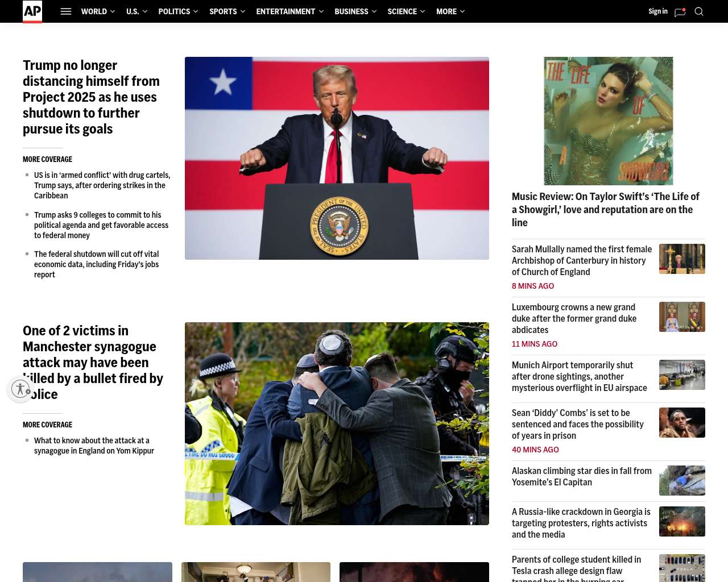
Task: Click the Tesla crash story thumbnail
Action: [x=682, y=568]
